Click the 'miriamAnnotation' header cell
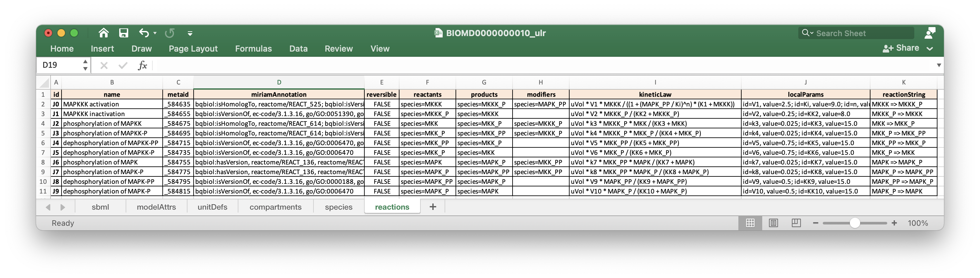 pos(279,94)
